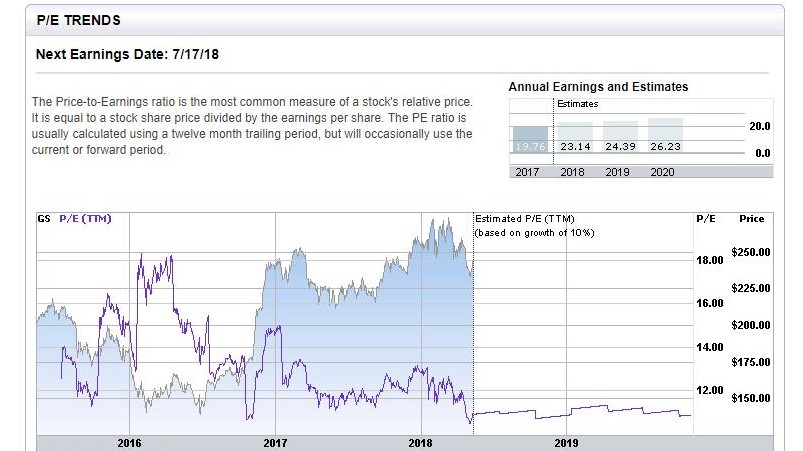
Task: Jump to 2016 on the chart timeline
Action: pyautogui.click(x=129, y=442)
